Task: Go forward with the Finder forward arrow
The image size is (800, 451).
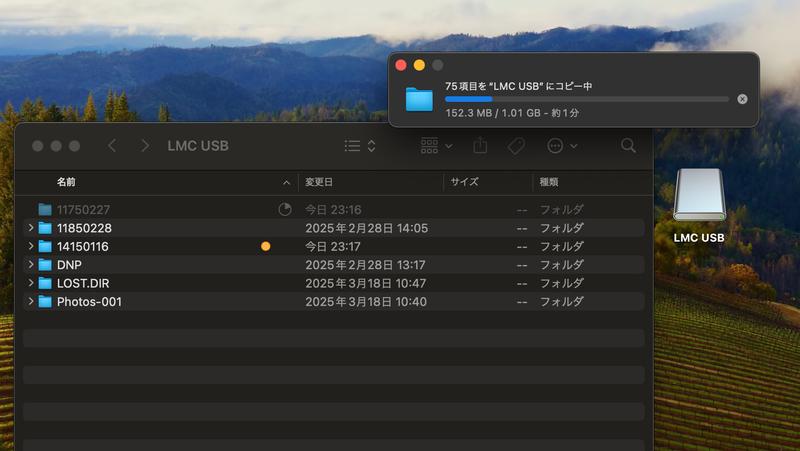Action: (145, 146)
